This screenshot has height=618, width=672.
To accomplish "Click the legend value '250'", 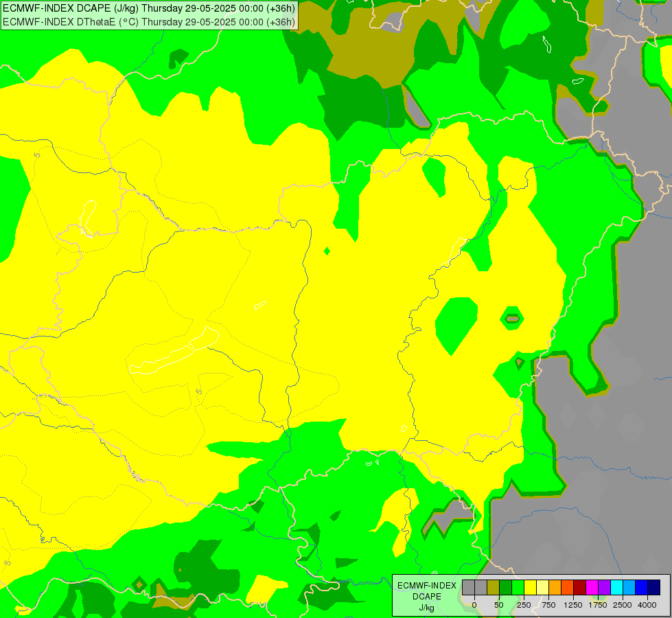I will [524, 605].
